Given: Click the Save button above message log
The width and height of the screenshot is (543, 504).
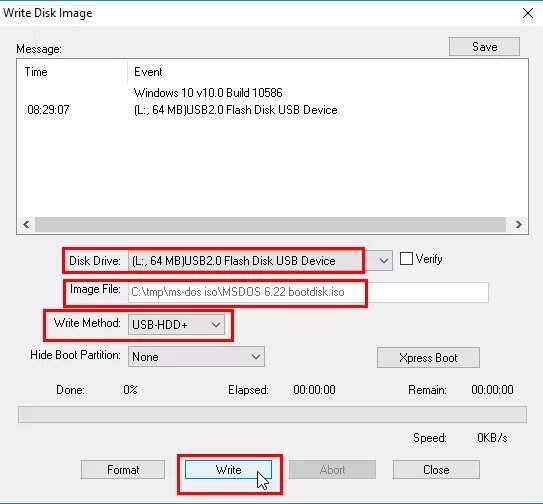Looking at the screenshot, I should tap(484, 47).
